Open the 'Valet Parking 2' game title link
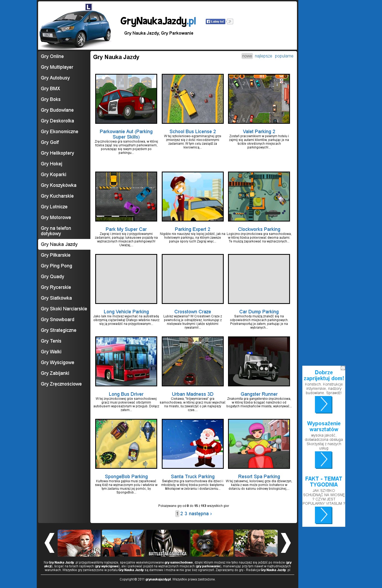 [x=259, y=132]
